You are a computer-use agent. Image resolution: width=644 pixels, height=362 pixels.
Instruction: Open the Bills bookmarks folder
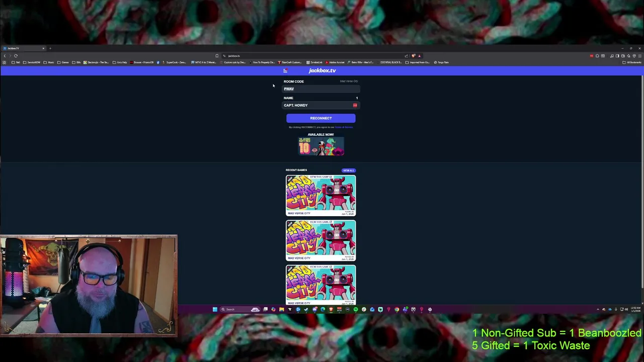pyautogui.click(x=76, y=62)
